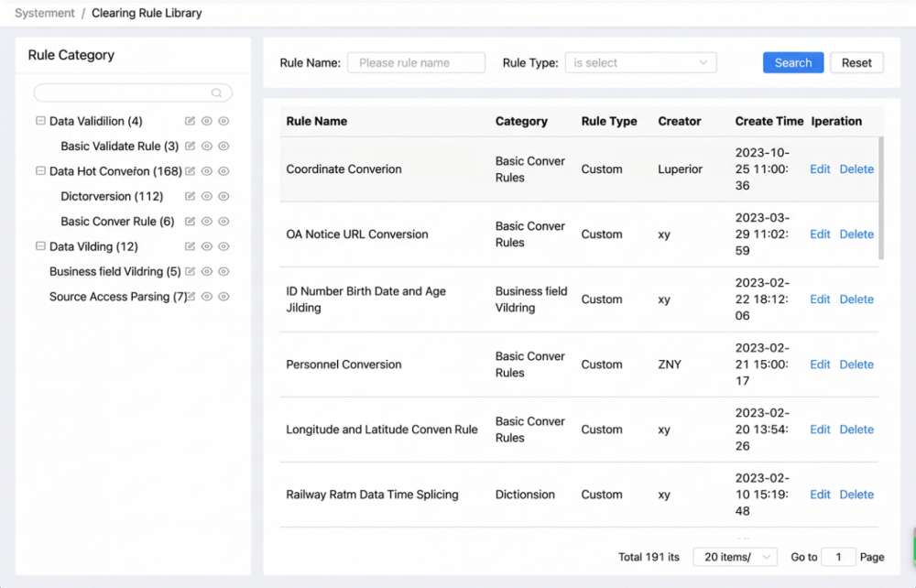Click the rule table vertical scrollbar

(881, 198)
